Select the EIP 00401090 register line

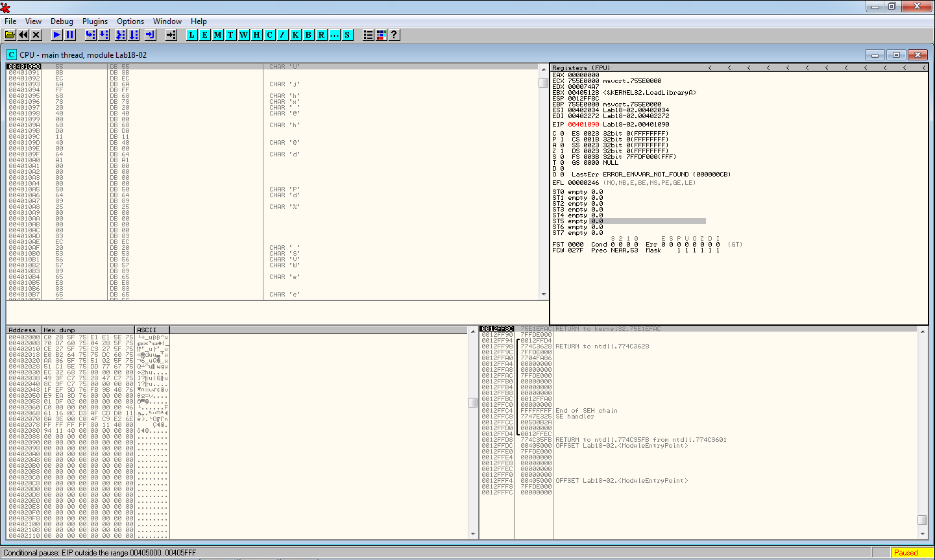(x=611, y=125)
